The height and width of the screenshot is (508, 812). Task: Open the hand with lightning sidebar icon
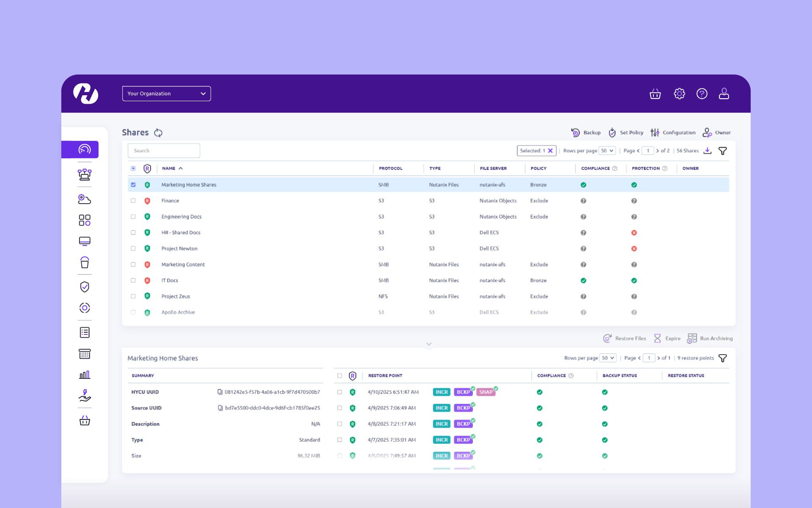click(x=85, y=395)
